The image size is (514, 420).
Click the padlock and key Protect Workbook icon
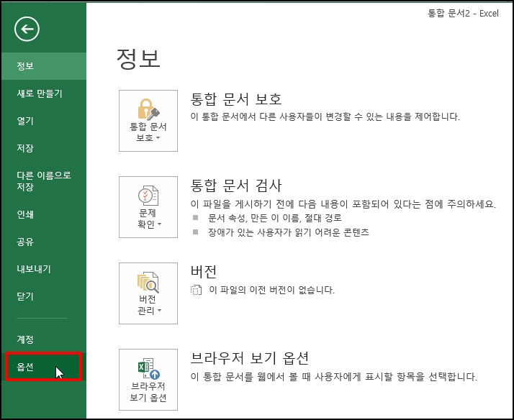(148, 109)
